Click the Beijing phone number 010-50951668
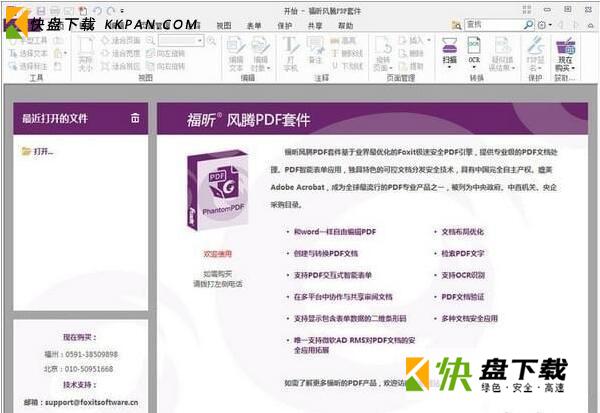600x413 pixels. coord(87,369)
